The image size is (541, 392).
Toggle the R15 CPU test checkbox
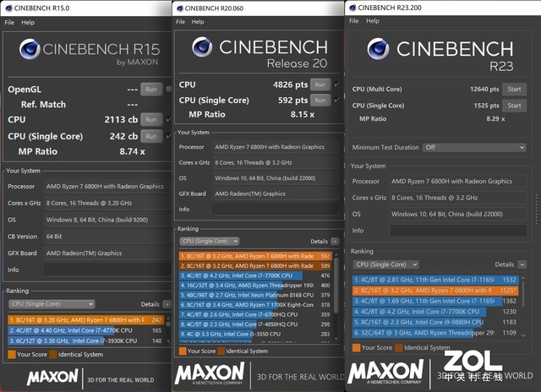pyautogui.click(x=169, y=119)
